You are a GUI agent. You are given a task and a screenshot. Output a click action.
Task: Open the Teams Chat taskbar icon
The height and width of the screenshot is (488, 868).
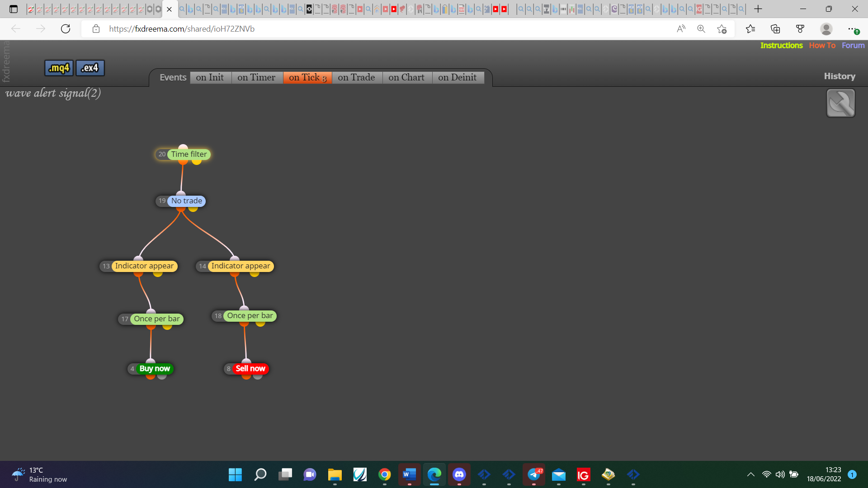point(310,474)
